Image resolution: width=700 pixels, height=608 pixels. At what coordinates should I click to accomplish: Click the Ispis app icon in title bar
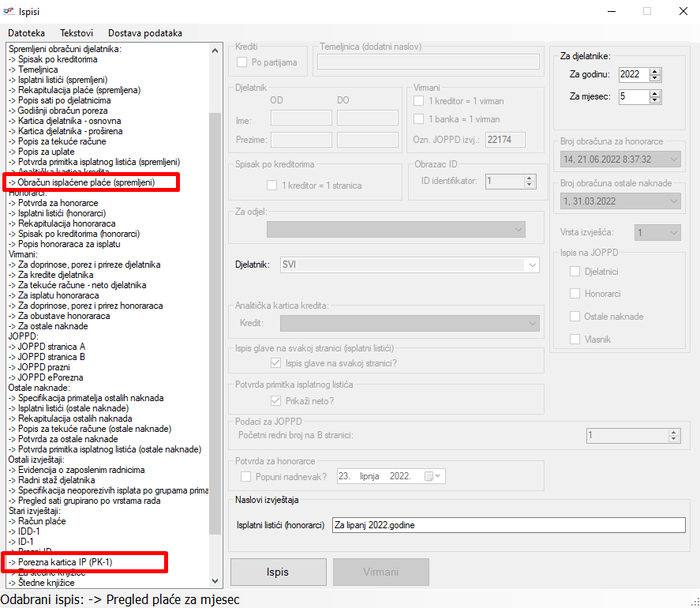click(9, 12)
